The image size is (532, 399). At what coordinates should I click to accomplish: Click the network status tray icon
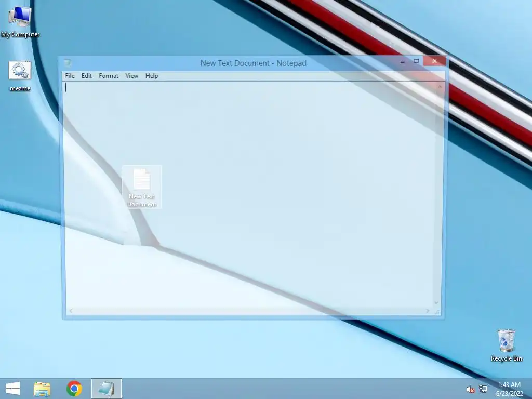tap(483, 389)
